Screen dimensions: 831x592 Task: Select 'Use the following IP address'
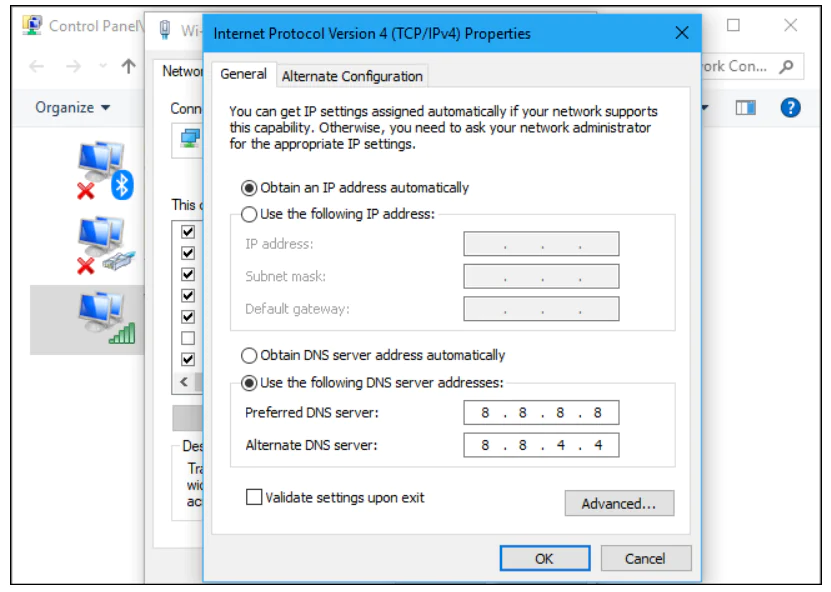[x=249, y=214]
